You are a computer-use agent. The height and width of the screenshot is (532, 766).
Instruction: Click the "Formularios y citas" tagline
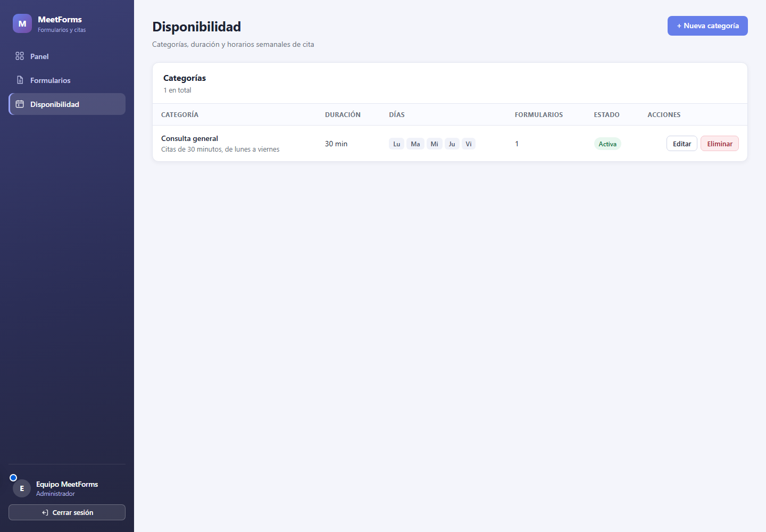pos(62,30)
